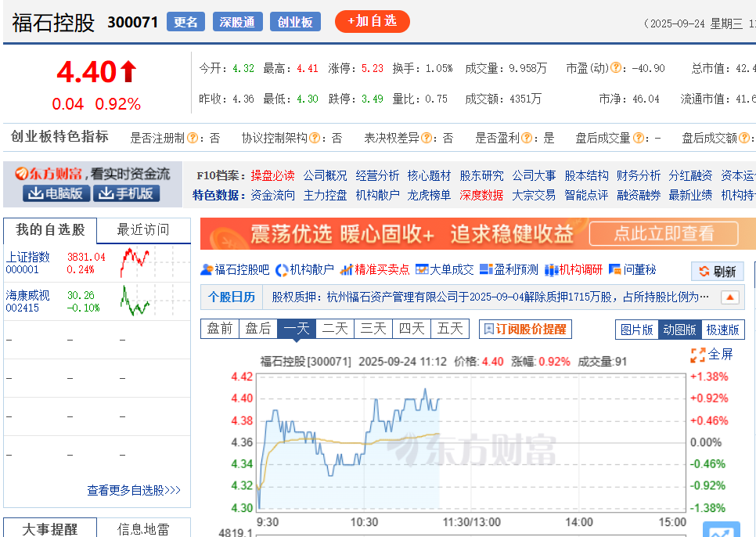Open 智能点评 feature data link
The image size is (756, 537).
(x=586, y=195)
